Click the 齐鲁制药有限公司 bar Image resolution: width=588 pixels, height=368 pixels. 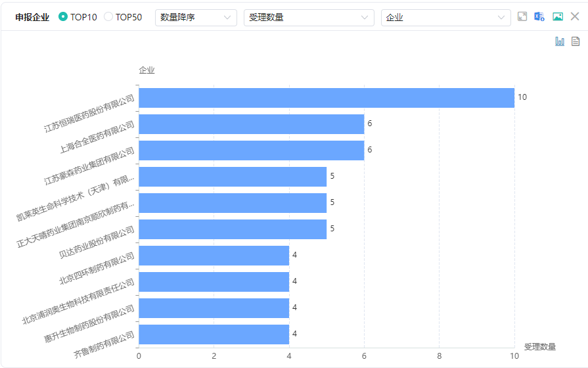pyautogui.click(x=214, y=334)
